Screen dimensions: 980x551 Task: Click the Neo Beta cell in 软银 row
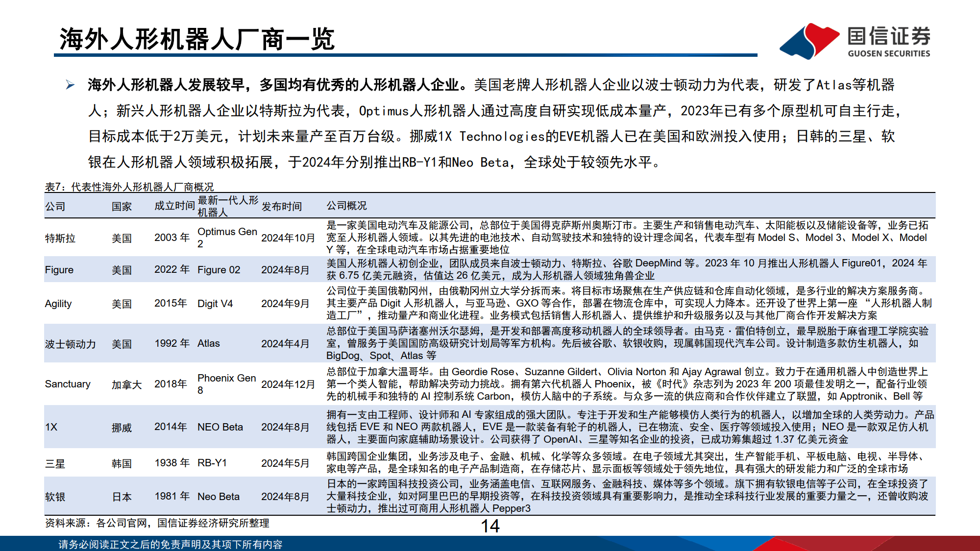[219, 497]
